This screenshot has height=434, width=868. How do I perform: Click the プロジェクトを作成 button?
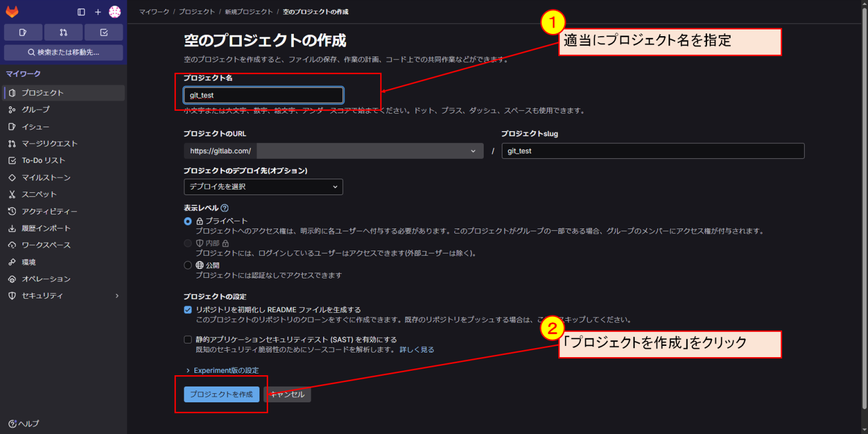pos(221,394)
